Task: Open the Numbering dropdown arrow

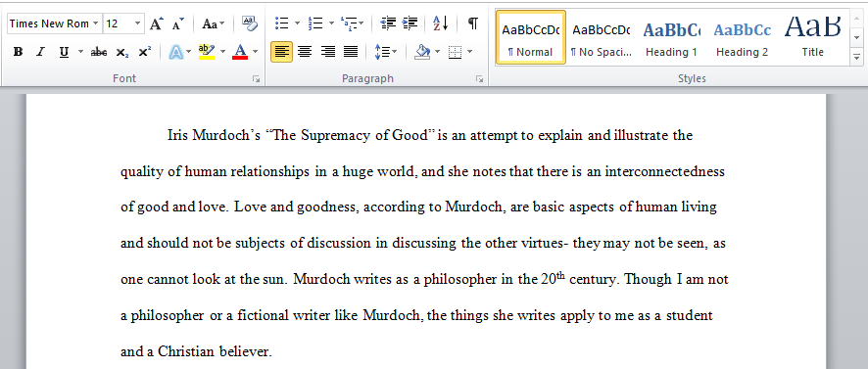Action: coord(331,23)
